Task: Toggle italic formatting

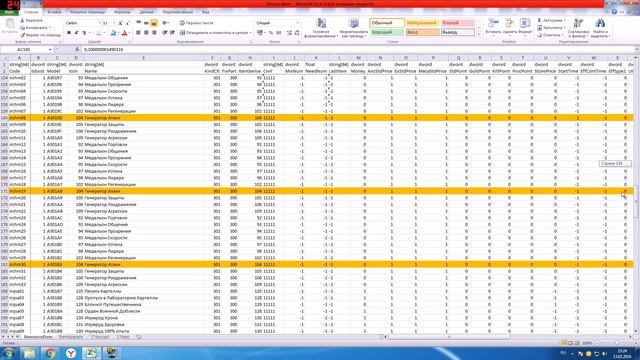Action: (x=77, y=33)
